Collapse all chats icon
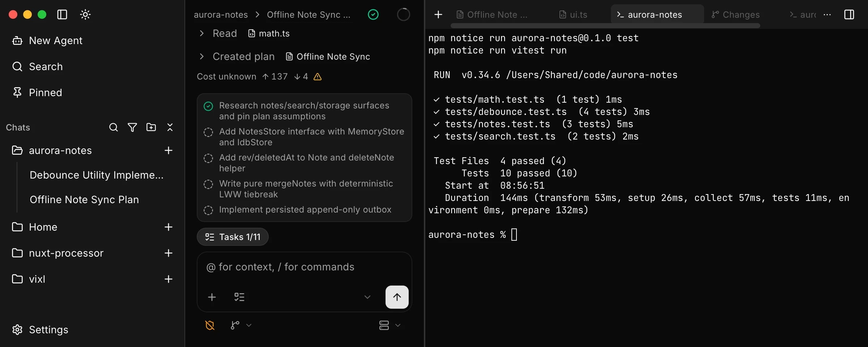The width and height of the screenshot is (868, 347). click(x=170, y=127)
